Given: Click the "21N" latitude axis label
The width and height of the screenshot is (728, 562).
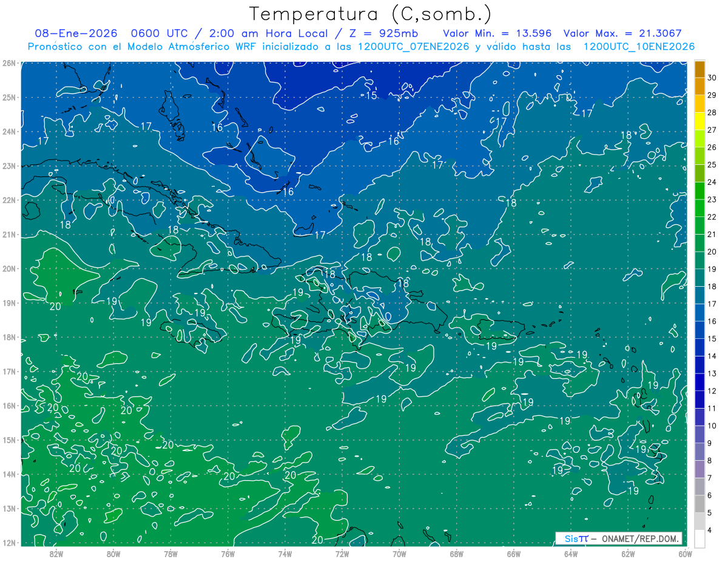Looking at the screenshot, I should click(x=9, y=235).
